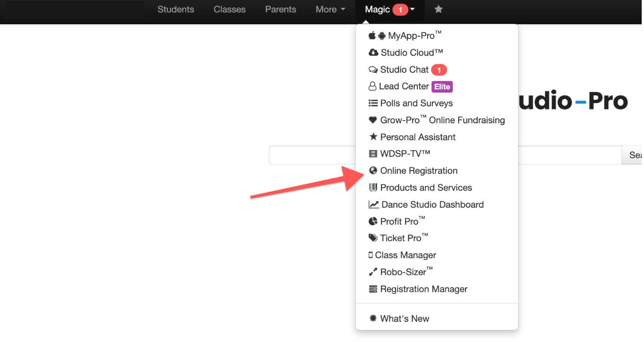Click the person icon beside Lead Center
644x342 pixels.
[x=372, y=86]
